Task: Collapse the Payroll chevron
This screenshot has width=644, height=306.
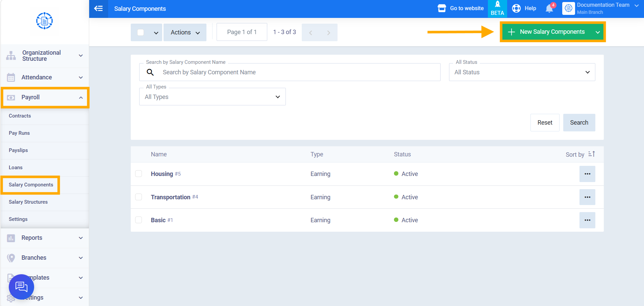Action: (81, 98)
